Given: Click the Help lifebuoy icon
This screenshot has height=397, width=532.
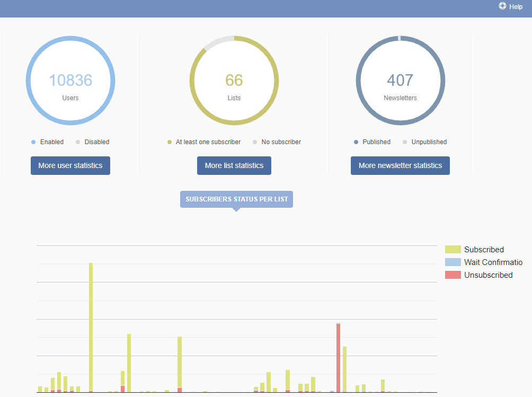Looking at the screenshot, I should [502, 6].
